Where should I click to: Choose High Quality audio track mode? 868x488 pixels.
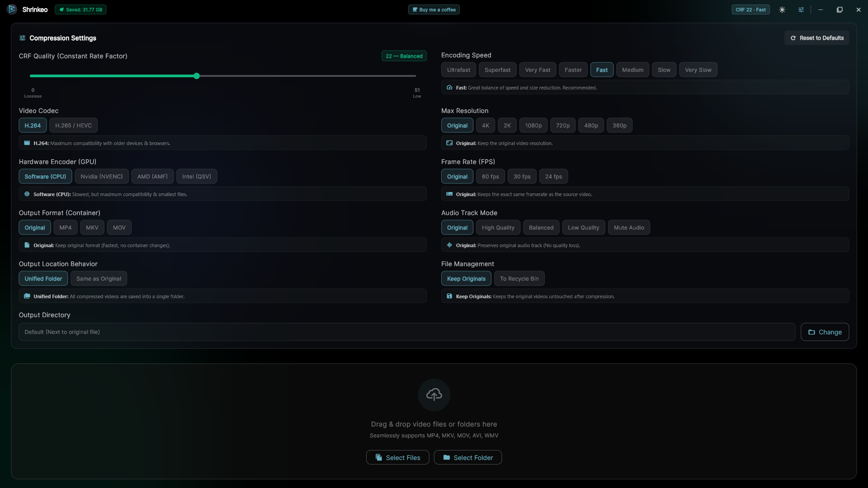click(x=498, y=227)
